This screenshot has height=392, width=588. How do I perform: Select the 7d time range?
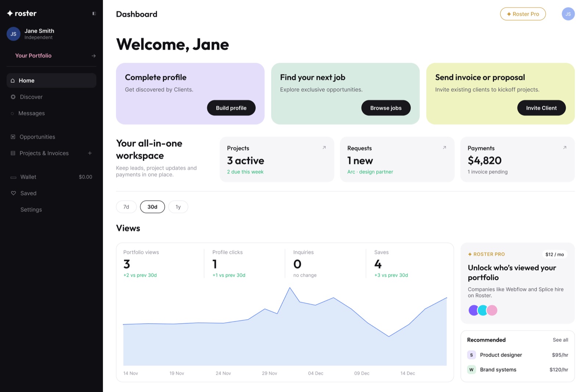tap(126, 207)
